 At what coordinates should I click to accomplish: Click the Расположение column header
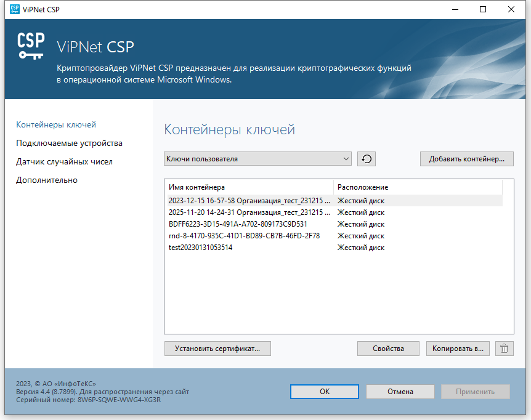pos(418,187)
